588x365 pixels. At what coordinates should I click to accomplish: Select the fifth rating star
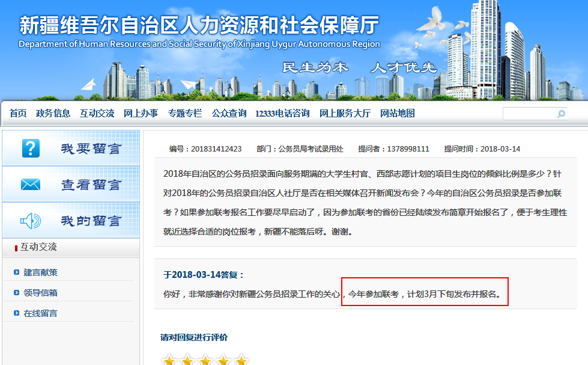click(241, 360)
